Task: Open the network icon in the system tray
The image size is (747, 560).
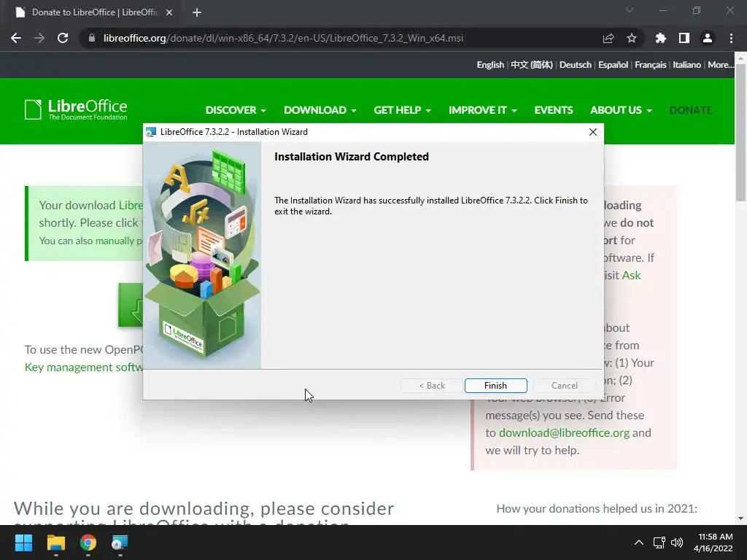Action: (x=659, y=542)
